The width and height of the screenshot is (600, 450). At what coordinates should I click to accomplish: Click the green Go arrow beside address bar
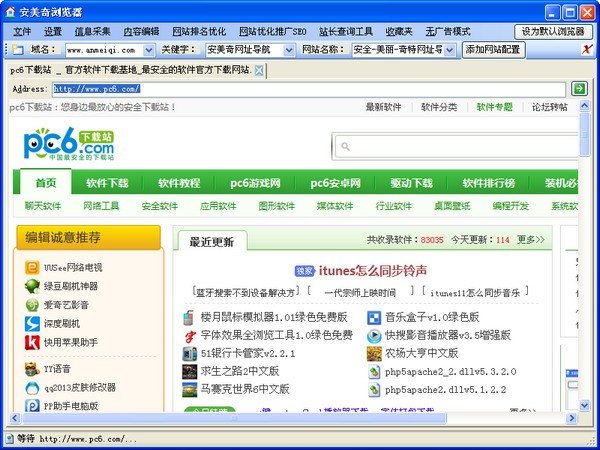point(579,89)
